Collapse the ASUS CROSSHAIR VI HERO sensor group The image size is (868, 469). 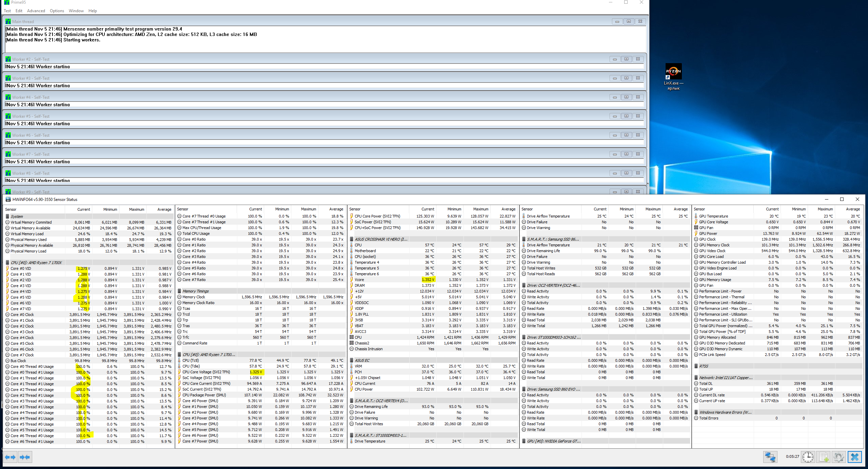coord(381,239)
